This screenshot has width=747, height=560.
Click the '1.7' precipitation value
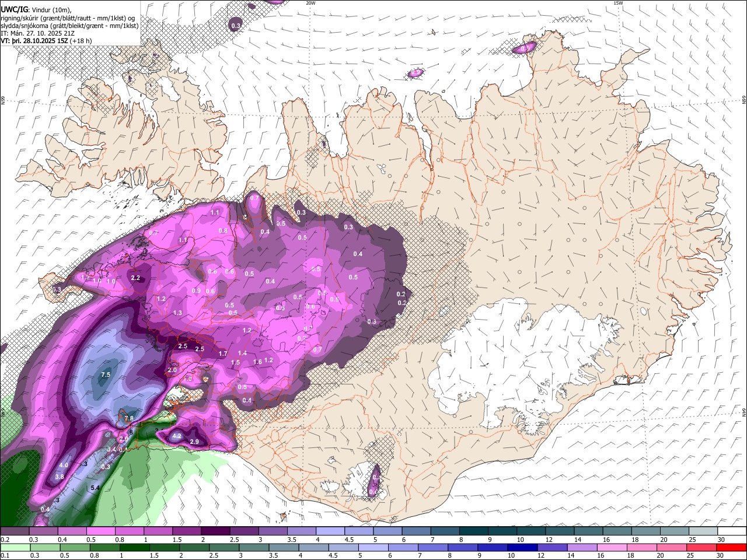(x=223, y=353)
